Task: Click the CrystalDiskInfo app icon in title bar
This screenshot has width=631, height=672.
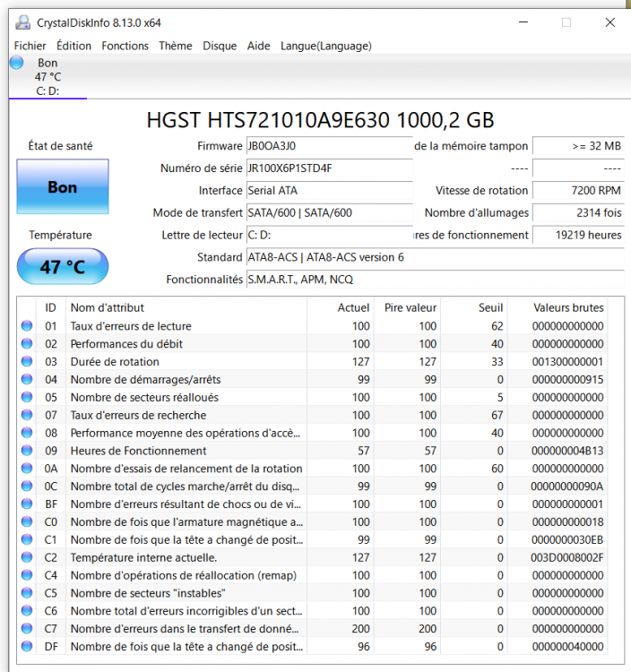Action: [22, 22]
